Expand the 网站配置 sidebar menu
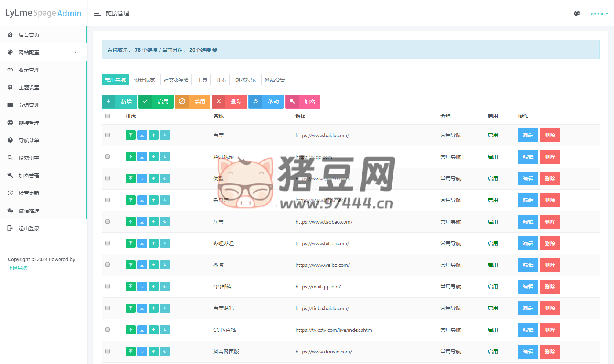The image size is (614, 364). click(x=43, y=52)
